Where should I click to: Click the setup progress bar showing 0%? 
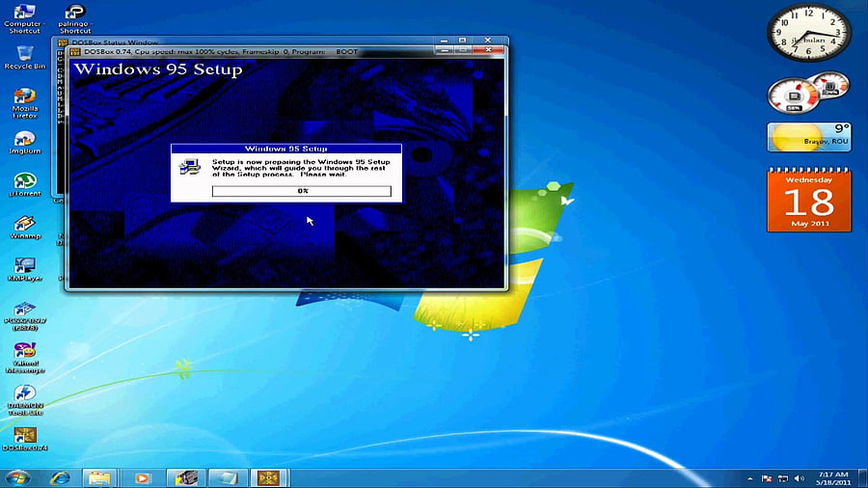(x=302, y=191)
